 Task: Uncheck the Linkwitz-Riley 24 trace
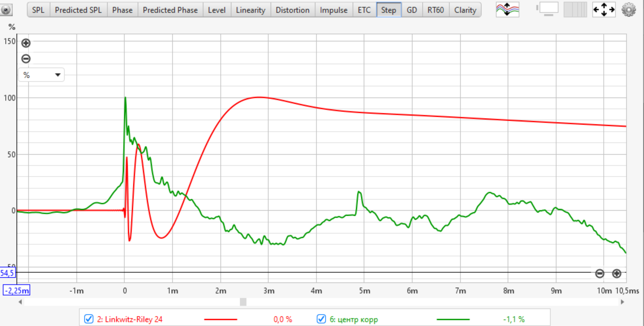[89, 319]
